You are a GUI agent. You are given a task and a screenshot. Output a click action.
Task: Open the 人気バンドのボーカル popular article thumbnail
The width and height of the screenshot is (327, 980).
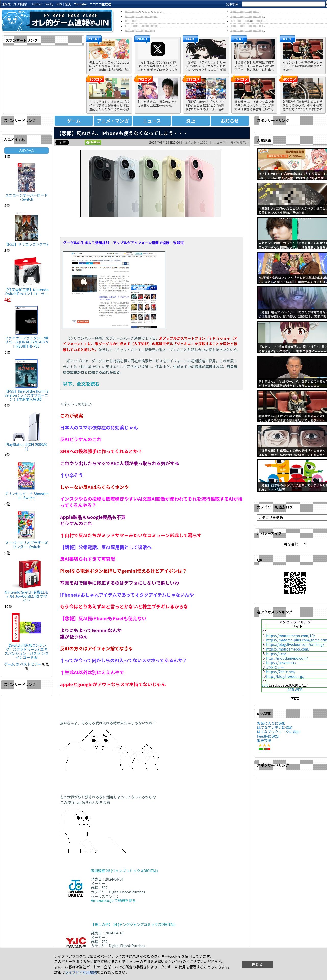[x=292, y=234]
